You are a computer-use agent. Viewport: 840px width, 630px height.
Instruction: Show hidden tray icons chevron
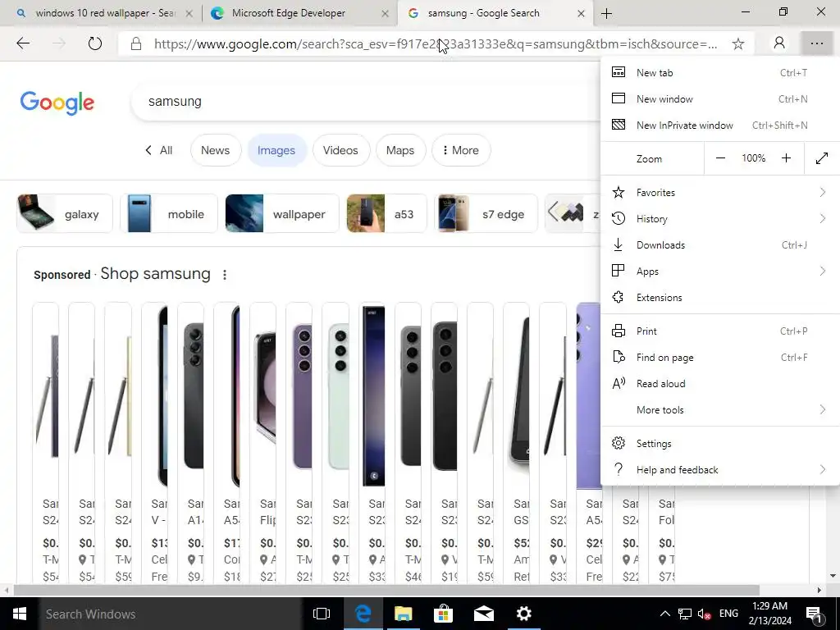pos(664,614)
